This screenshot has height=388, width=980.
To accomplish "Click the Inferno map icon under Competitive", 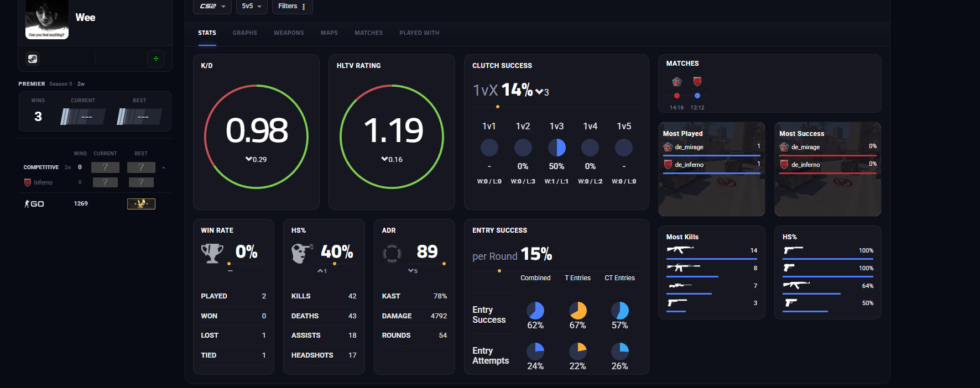I will point(28,182).
